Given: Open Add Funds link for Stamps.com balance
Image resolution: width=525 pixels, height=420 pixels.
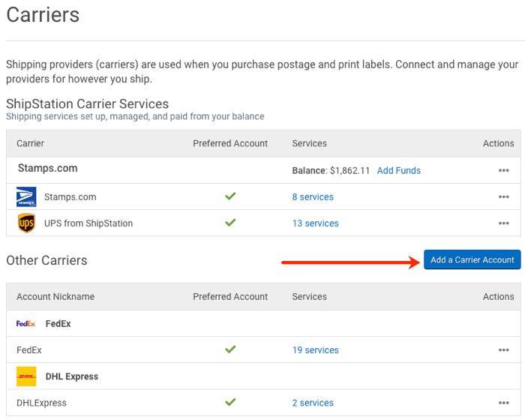Looking at the screenshot, I should click(x=399, y=170).
